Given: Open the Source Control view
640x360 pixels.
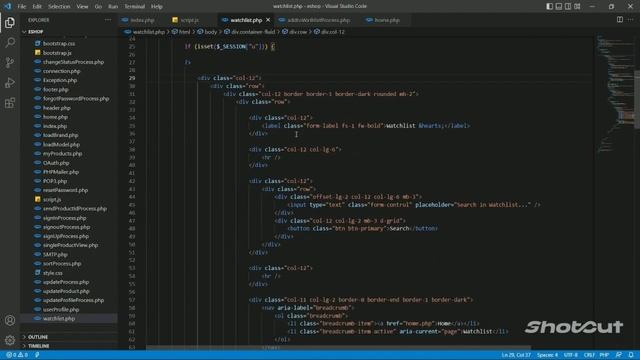Looking at the screenshot, I should pos(10,62).
